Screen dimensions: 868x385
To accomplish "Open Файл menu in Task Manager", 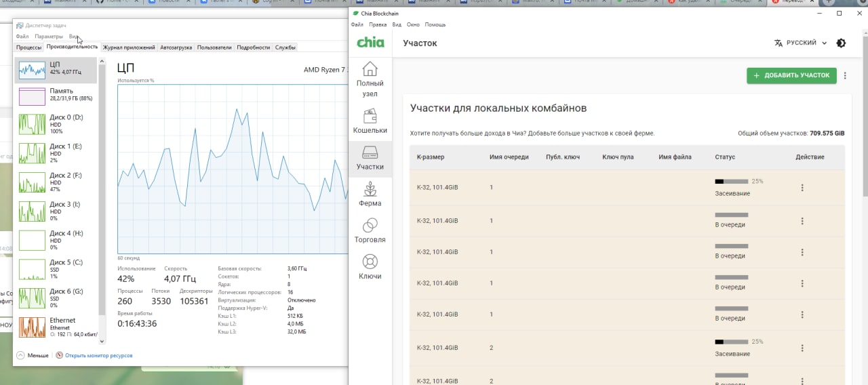I will tap(22, 37).
